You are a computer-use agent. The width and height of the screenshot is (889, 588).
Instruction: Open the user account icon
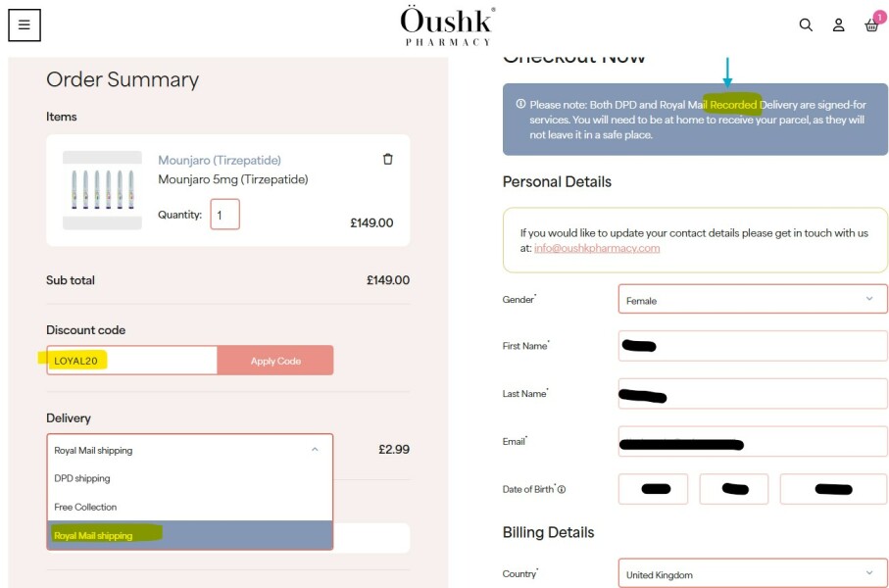(x=839, y=25)
